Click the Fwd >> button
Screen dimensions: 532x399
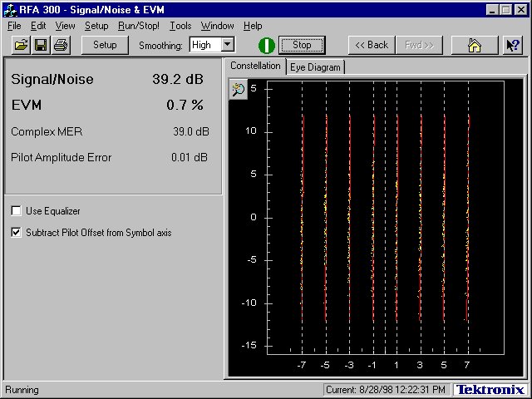(x=419, y=45)
